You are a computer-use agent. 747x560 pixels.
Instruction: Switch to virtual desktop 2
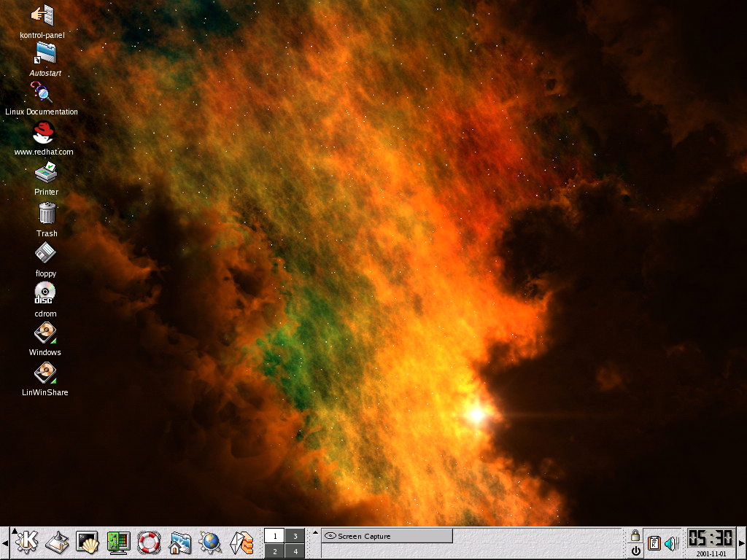tap(275, 551)
